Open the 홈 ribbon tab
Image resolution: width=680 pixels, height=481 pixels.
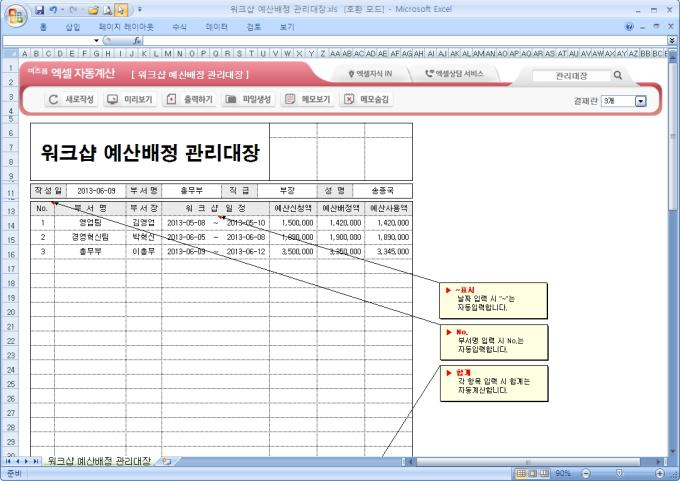tap(43, 27)
